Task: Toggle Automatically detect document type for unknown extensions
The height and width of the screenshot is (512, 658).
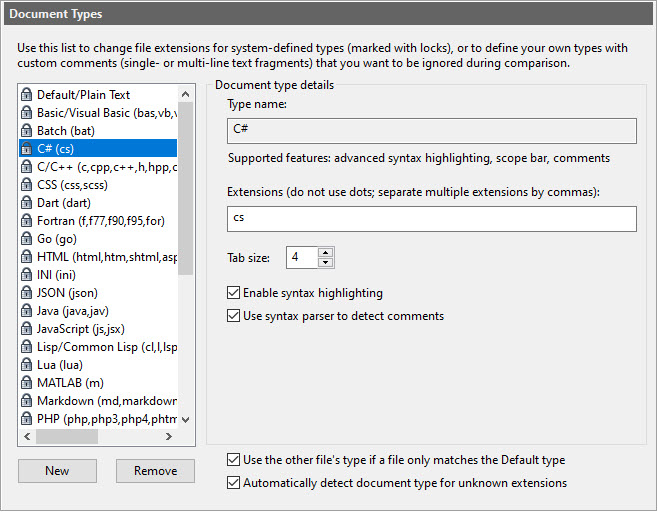Action: [x=234, y=483]
